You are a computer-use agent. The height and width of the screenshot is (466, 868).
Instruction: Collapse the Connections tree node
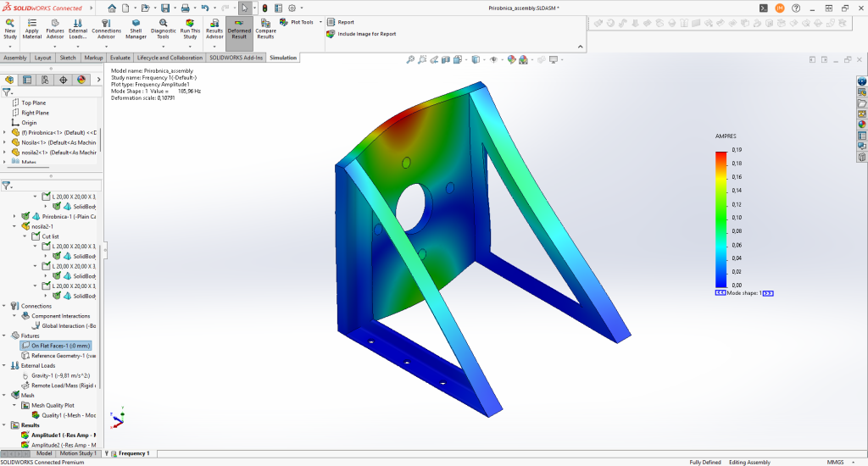(4, 306)
